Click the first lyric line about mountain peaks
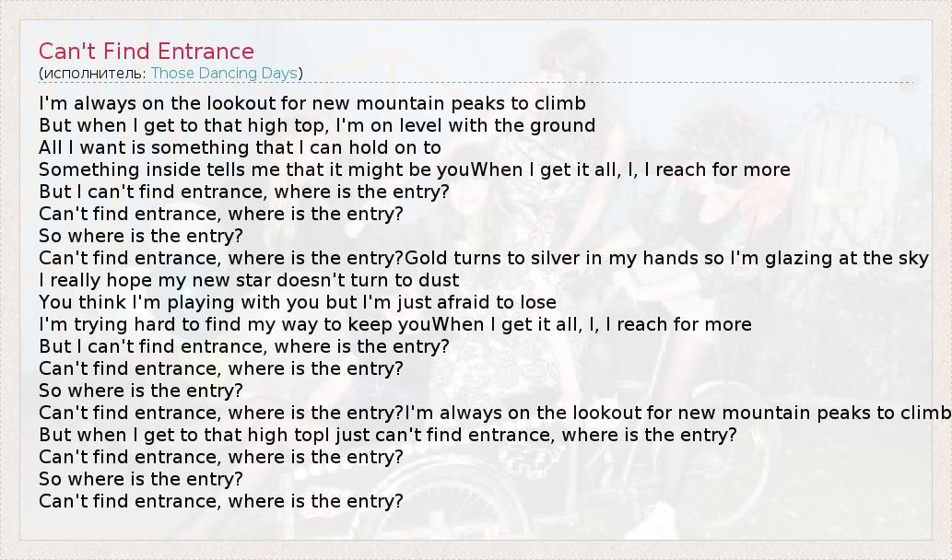 click(312, 103)
